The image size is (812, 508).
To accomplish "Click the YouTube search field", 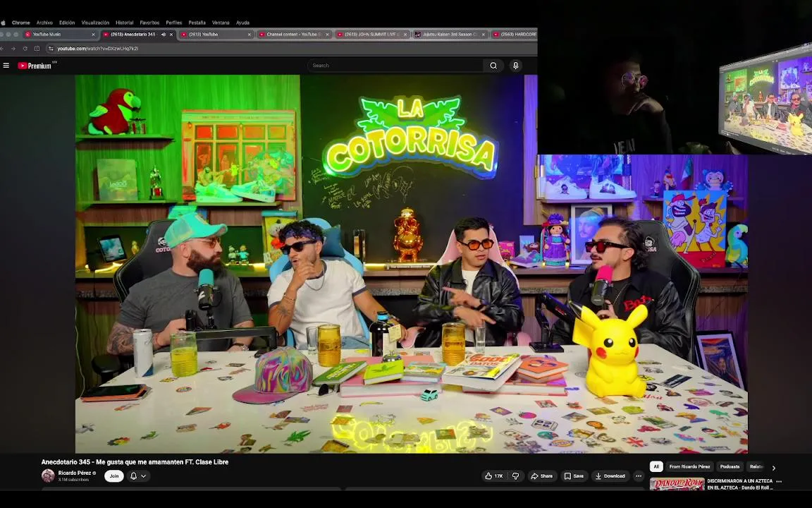I will [x=395, y=66].
